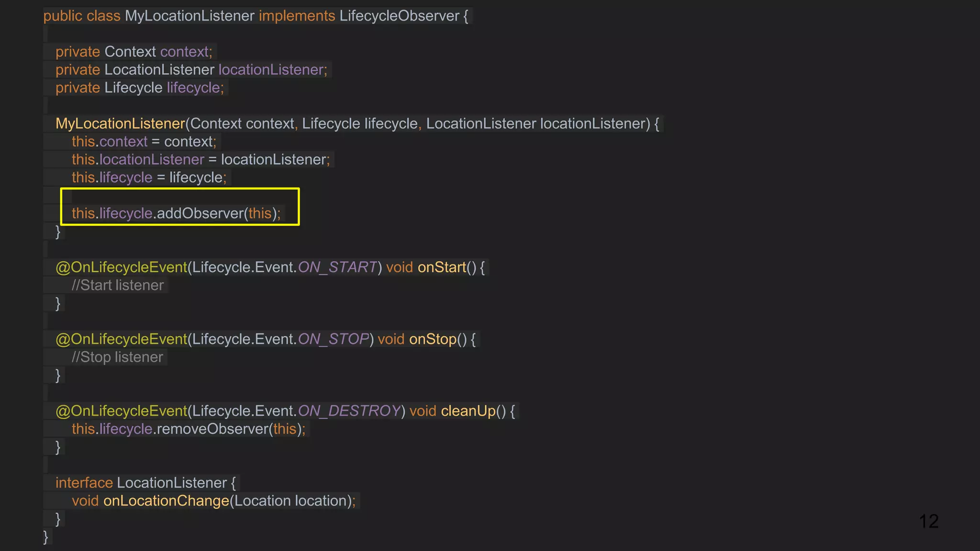Click the onLocationChange method declaration

coord(214,501)
